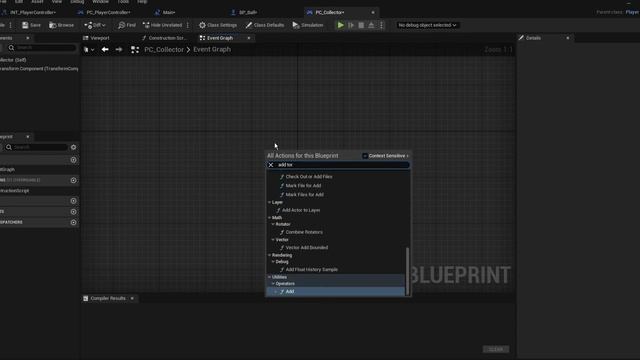
Task: Select Mark File for Add action
Action: 303,186
